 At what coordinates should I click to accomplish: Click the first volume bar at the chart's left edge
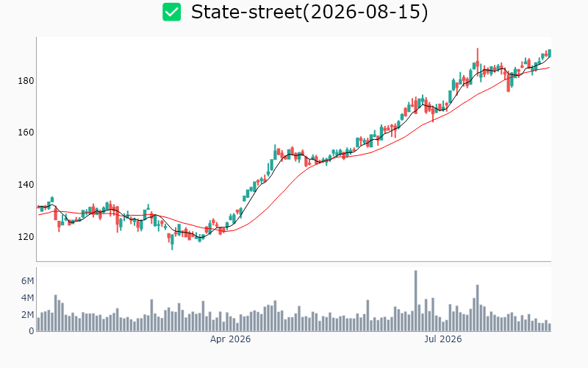coord(38,325)
